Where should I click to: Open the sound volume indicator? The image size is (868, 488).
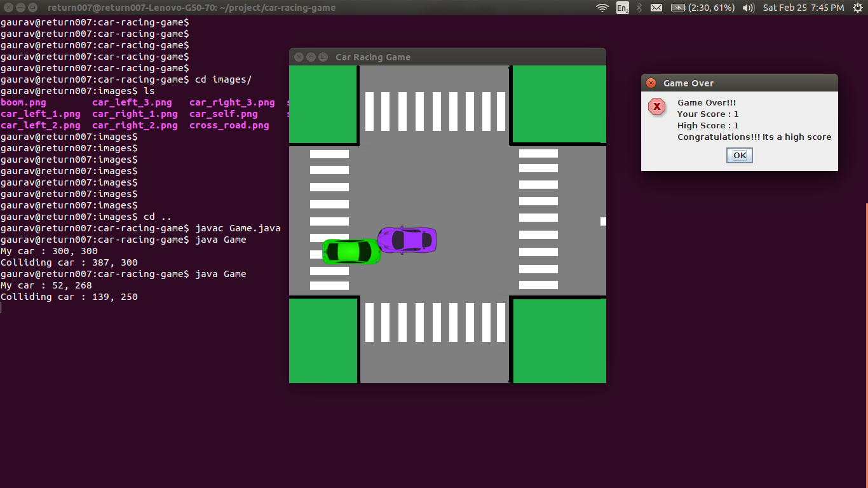(x=749, y=8)
